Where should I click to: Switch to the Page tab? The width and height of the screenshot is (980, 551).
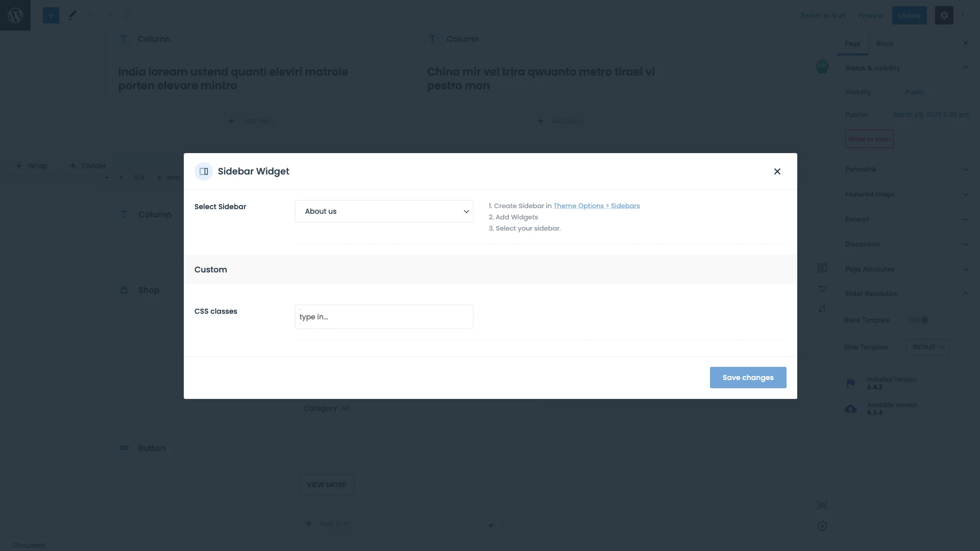[852, 43]
